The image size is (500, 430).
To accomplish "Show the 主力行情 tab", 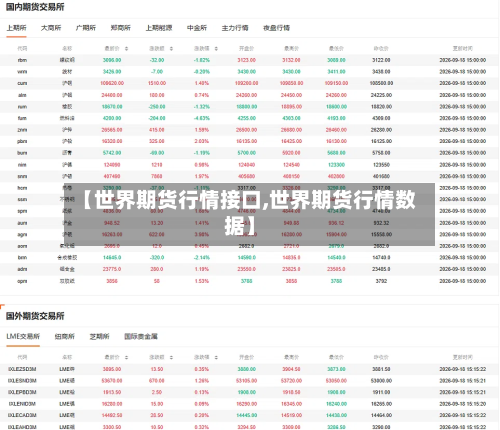I will (235, 28).
